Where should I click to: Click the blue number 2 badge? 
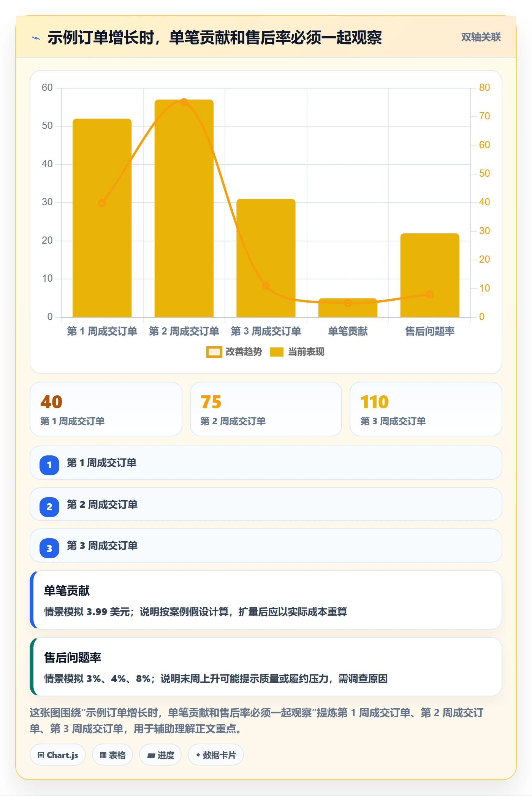click(49, 507)
